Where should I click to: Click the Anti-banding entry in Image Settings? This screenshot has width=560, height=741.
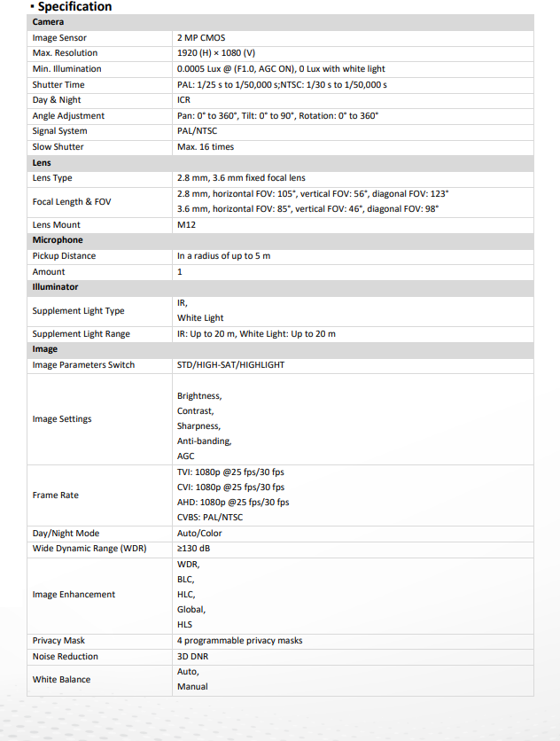tap(204, 441)
